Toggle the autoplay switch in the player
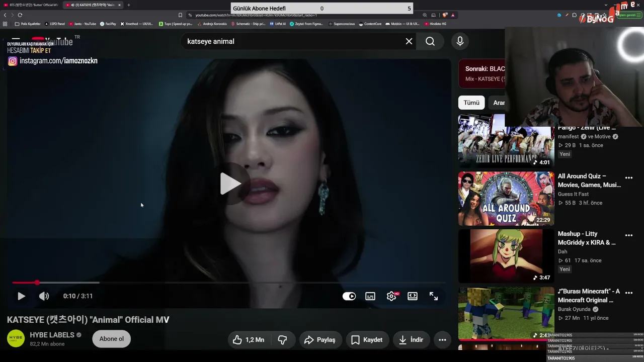 click(x=349, y=296)
